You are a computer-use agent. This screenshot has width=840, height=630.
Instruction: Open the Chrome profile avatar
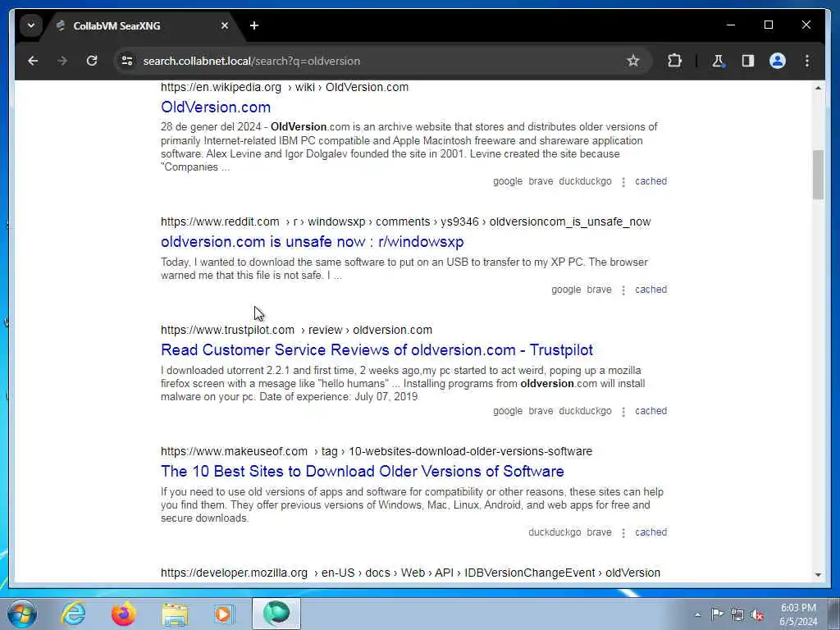click(x=778, y=61)
